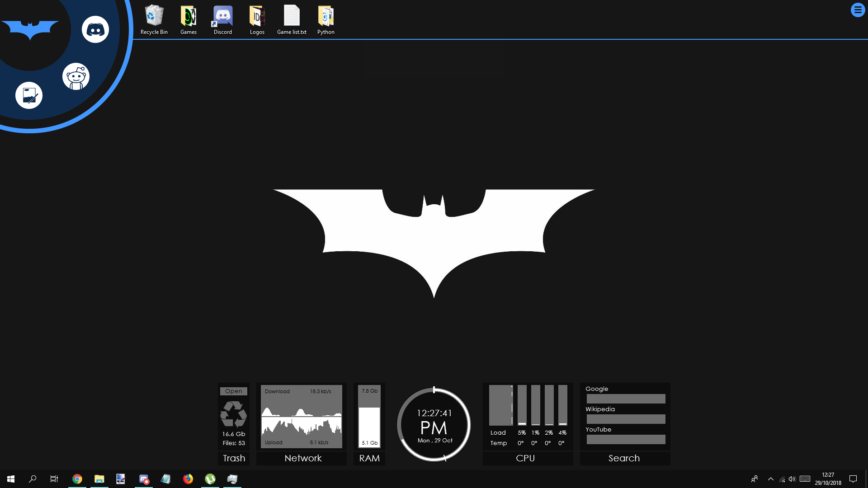Open the Start menu

[x=10, y=479]
